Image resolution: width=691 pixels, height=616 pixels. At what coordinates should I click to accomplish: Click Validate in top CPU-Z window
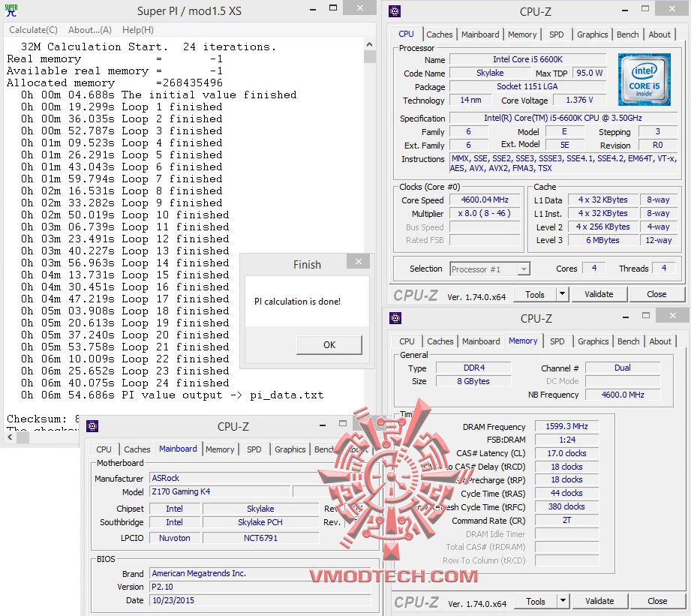click(599, 294)
